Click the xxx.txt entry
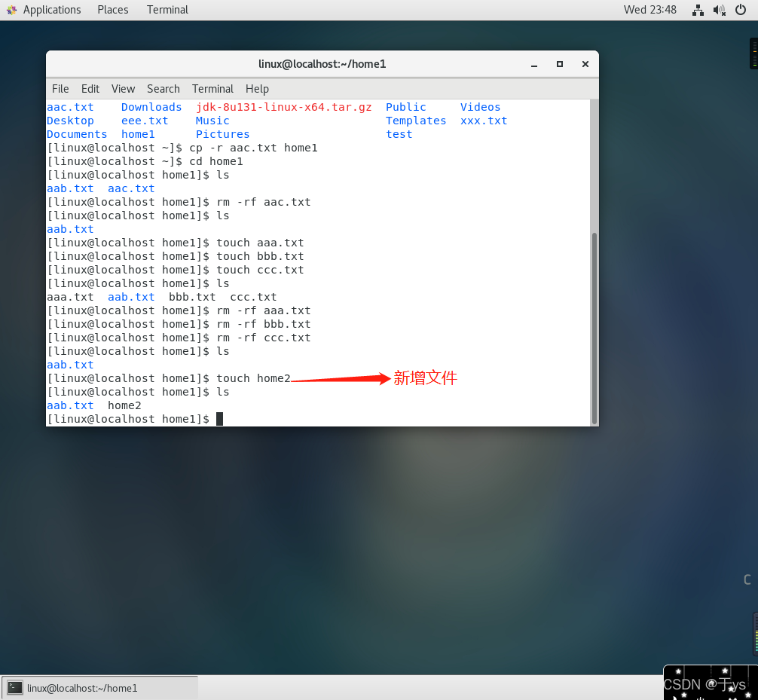Image resolution: width=758 pixels, height=700 pixels. coord(484,121)
